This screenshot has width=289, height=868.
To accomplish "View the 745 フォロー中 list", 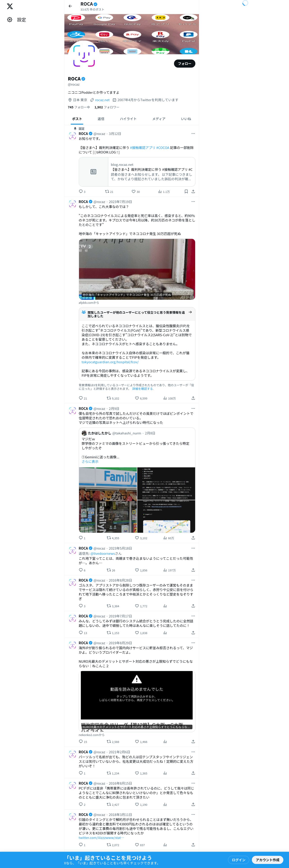I will point(79,107).
